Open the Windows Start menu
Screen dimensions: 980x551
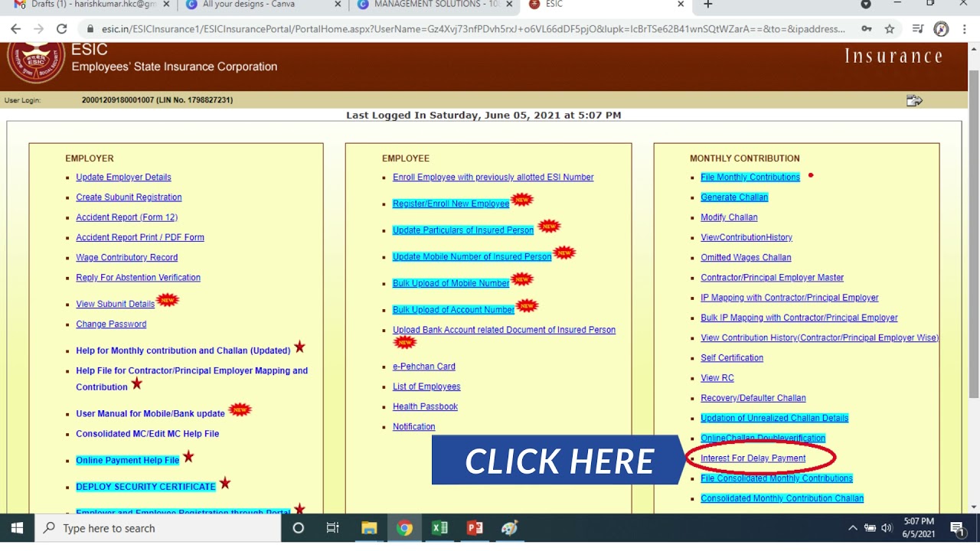point(17,528)
